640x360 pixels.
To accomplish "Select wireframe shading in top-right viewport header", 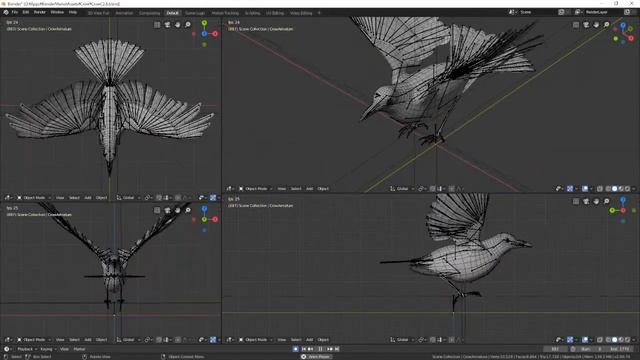I will (608, 189).
